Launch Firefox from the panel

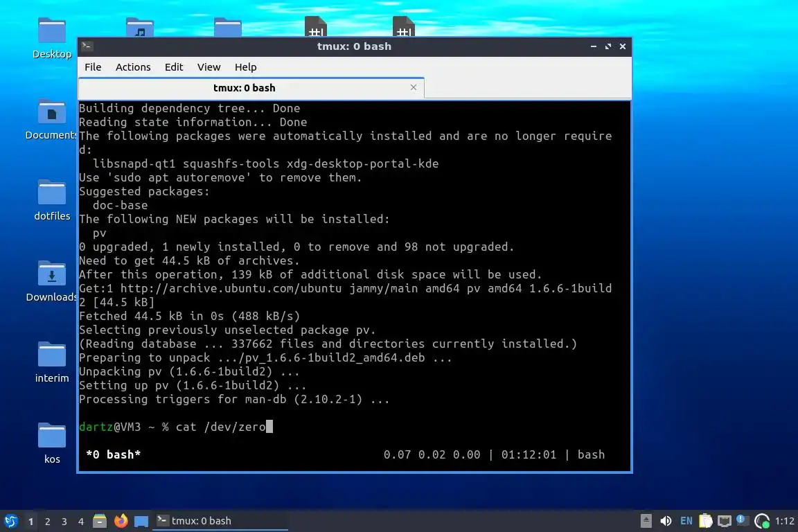121,521
